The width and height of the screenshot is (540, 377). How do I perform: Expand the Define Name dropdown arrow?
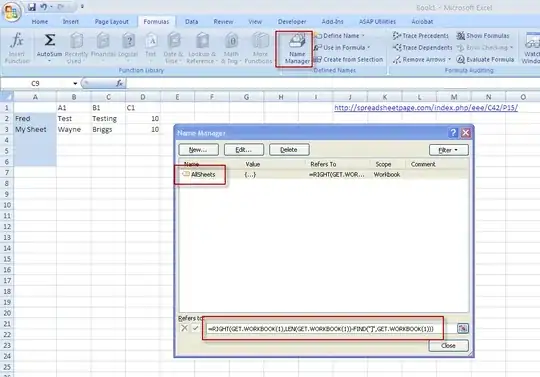(363, 36)
